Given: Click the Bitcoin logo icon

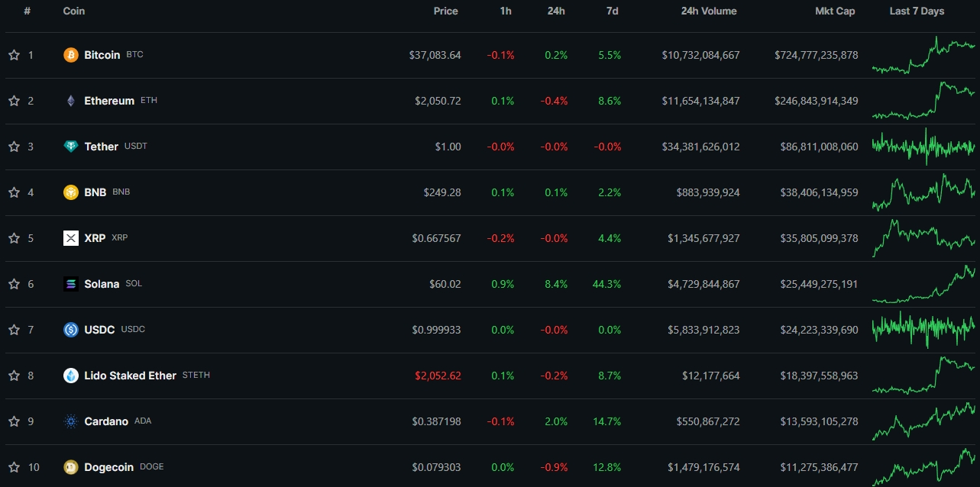Looking at the screenshot, I should (x=71, y=55).
